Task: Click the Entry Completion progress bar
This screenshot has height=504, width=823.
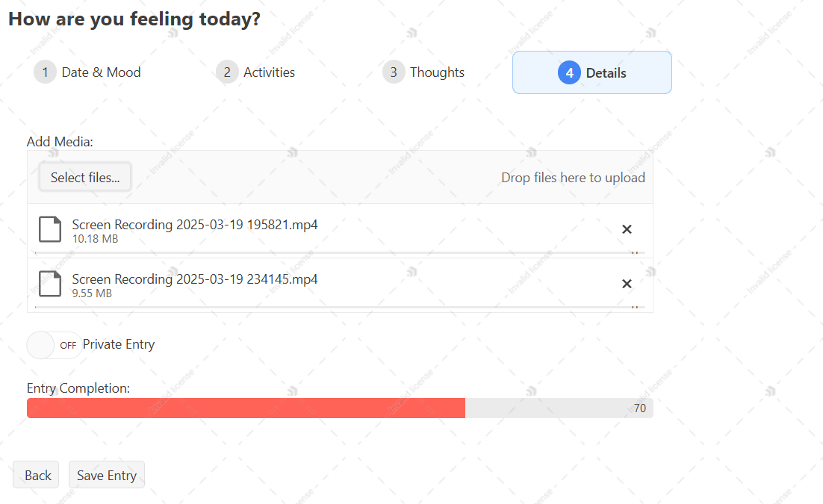Action: tap(340, 408)
